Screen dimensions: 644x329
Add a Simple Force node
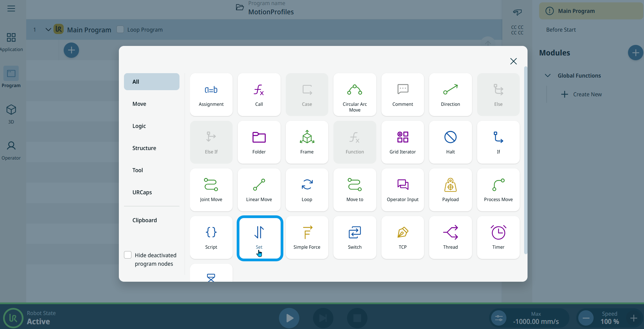307,237
